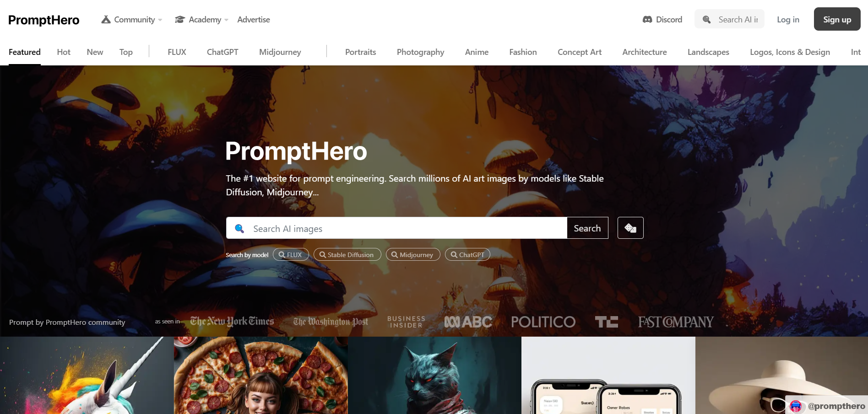This screenshot has width=868, height=414.
Task: Click the magnifier icon in hero search bar
Action: pyautogui.click(x=239, y=228)
